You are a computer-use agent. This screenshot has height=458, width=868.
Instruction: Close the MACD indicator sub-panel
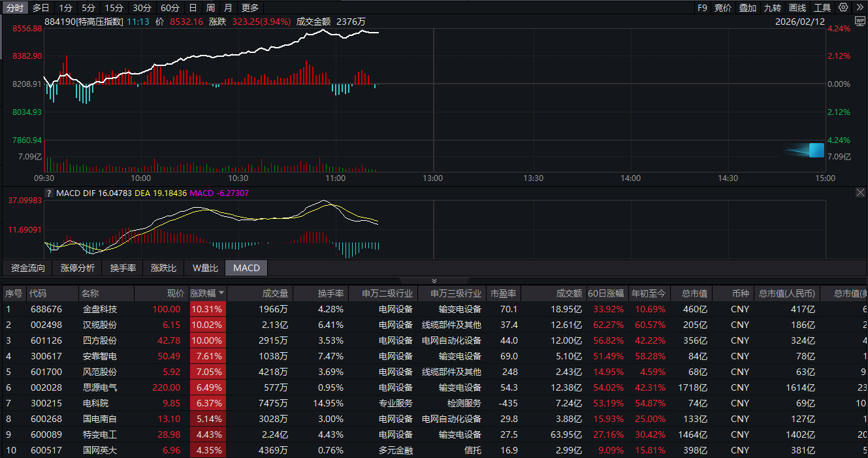[x=860, y=193]
